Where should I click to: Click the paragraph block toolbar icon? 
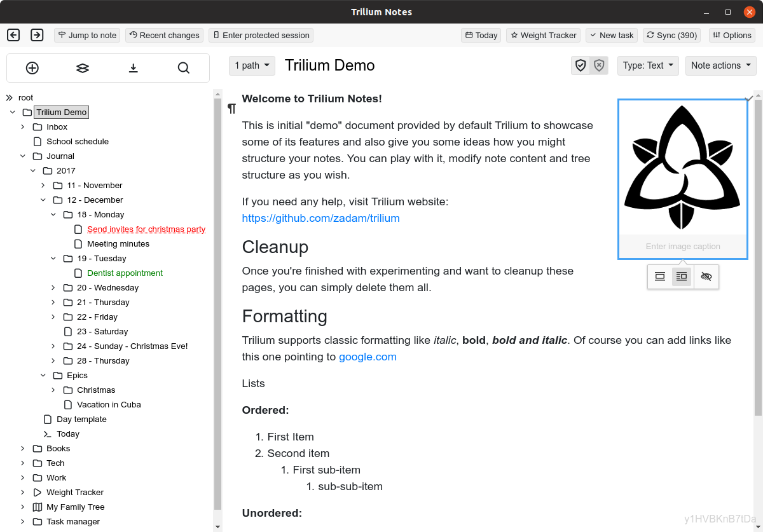coord(231,109)
